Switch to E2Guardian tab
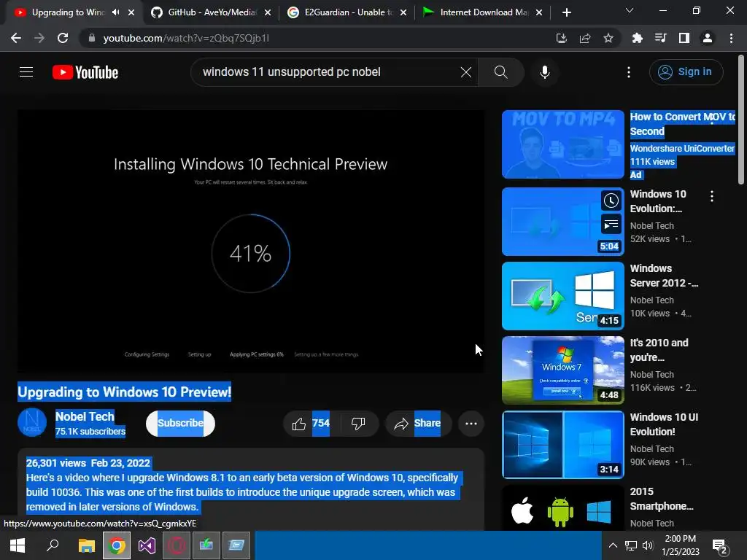 point(348,12)
